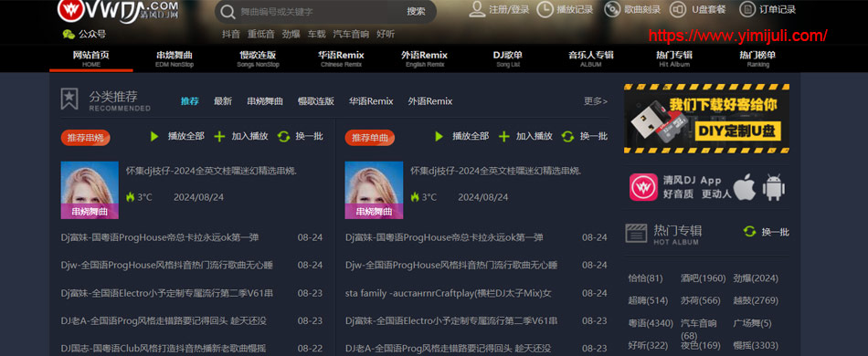Click the WeChat 公众号 icon

point(69,35)
